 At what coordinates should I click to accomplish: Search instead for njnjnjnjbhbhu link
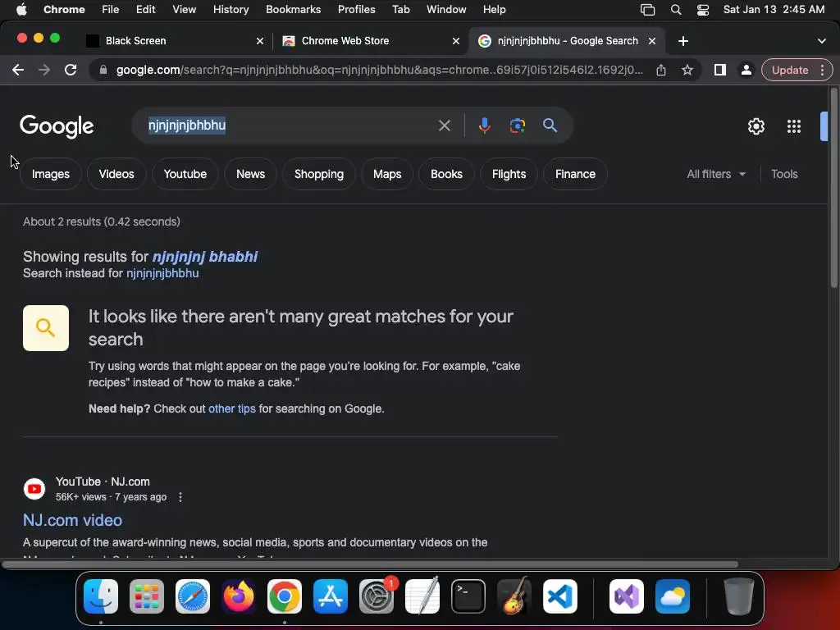tap(162, 273)
